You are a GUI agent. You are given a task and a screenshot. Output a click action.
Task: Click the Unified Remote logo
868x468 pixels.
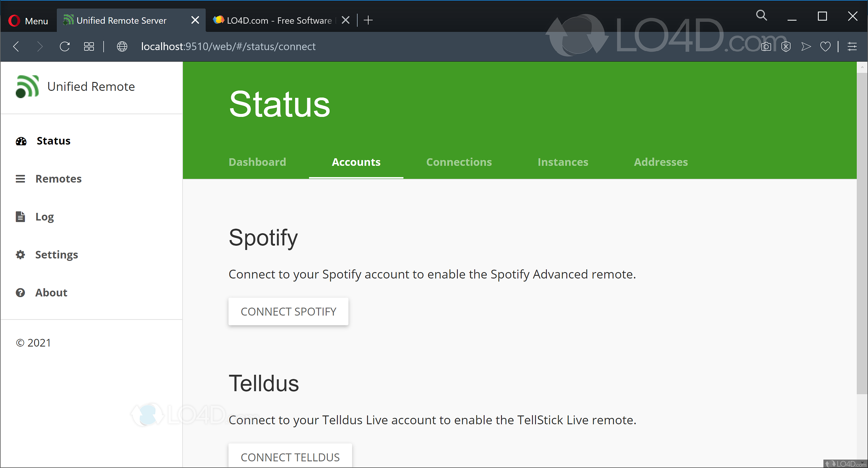click(x=27, y=87)
